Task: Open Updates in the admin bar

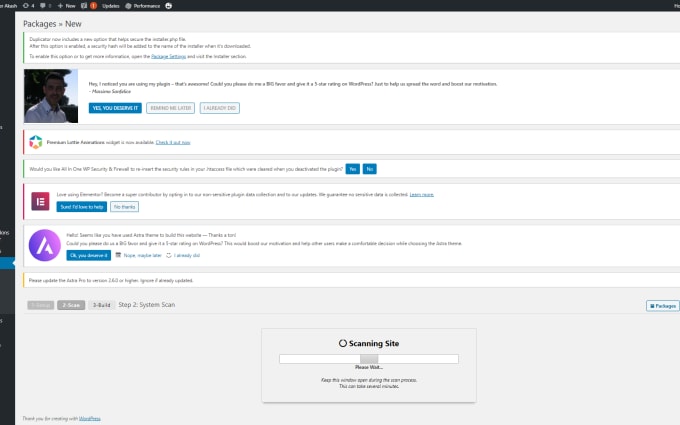Action: click(x=111, y=6)
